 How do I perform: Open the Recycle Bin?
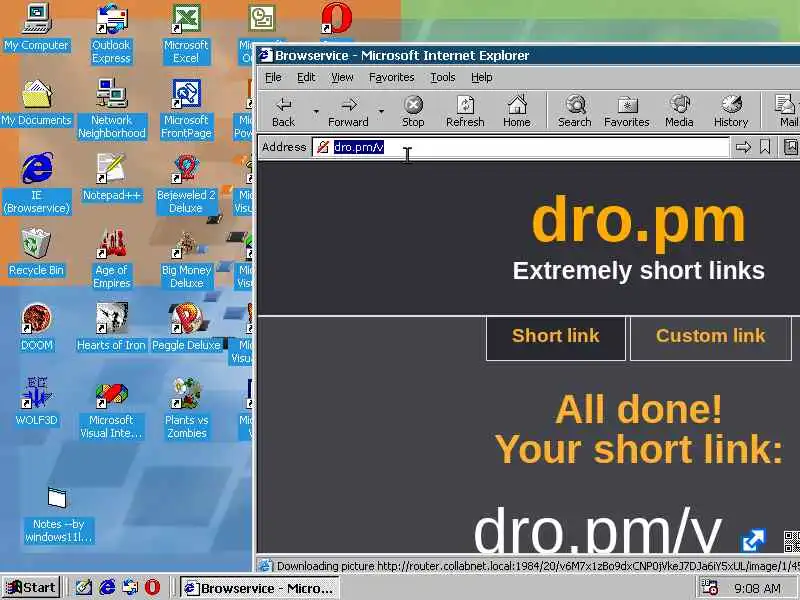36,253
